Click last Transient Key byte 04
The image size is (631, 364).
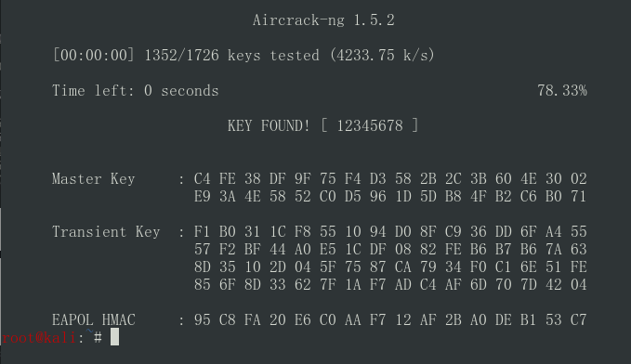tap(578, 285)
